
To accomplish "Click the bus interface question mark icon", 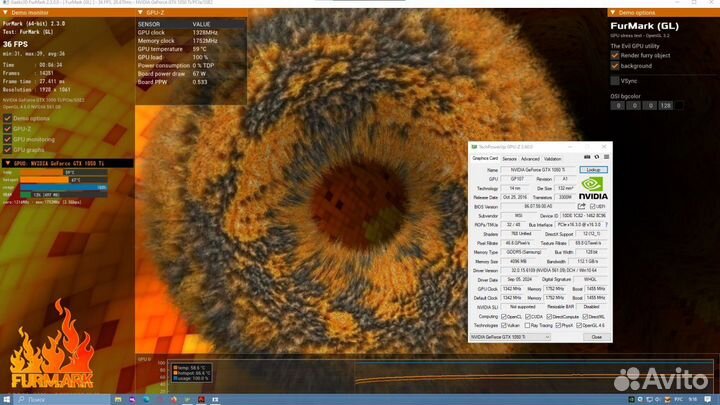I will [x=607, y=225].
